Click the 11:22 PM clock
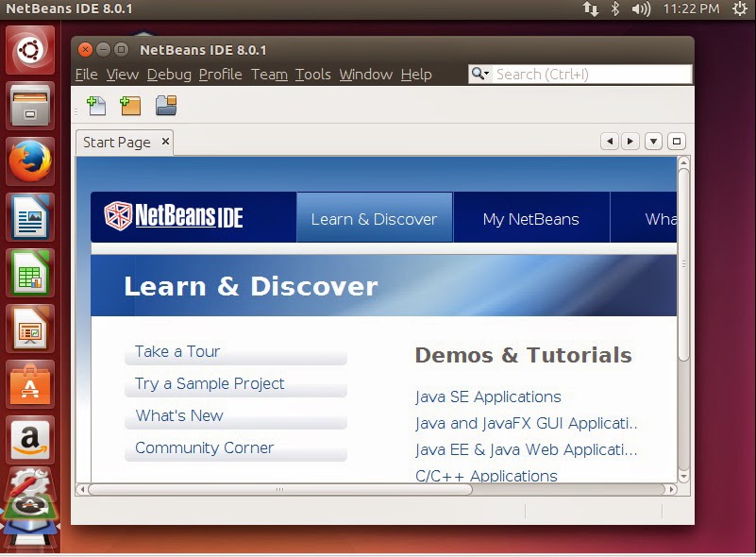This screenshot has height=557, width=756. tap(691, 8)
